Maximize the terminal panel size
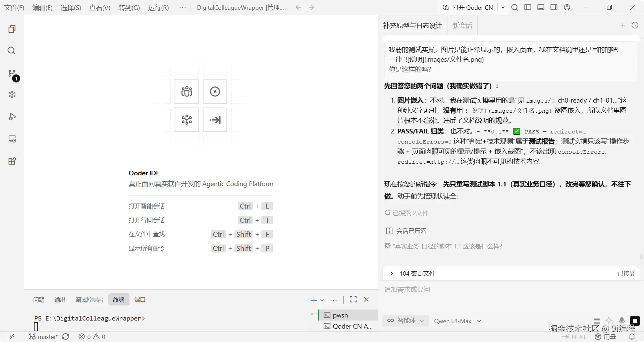 point(353,299)
